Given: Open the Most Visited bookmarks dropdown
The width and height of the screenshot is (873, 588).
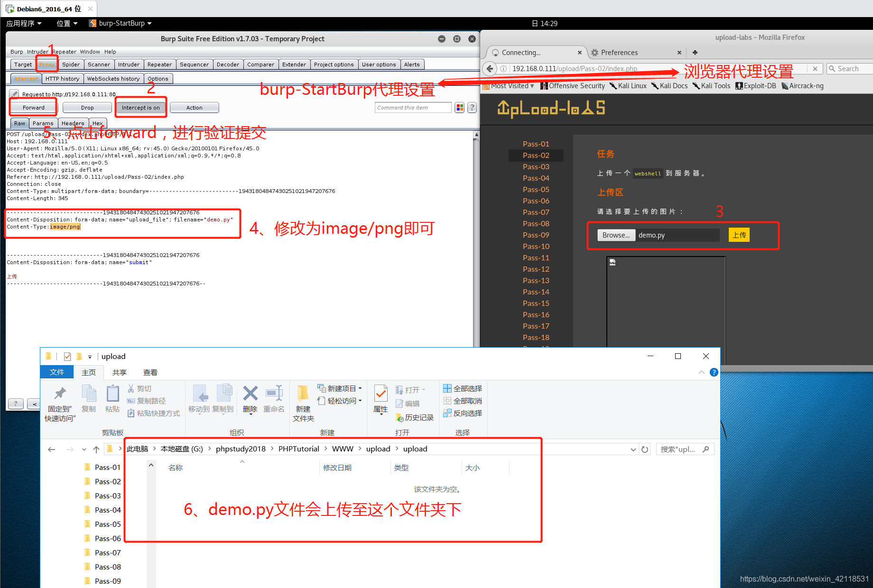Looking at the screenshot, I should click(509, 85).
